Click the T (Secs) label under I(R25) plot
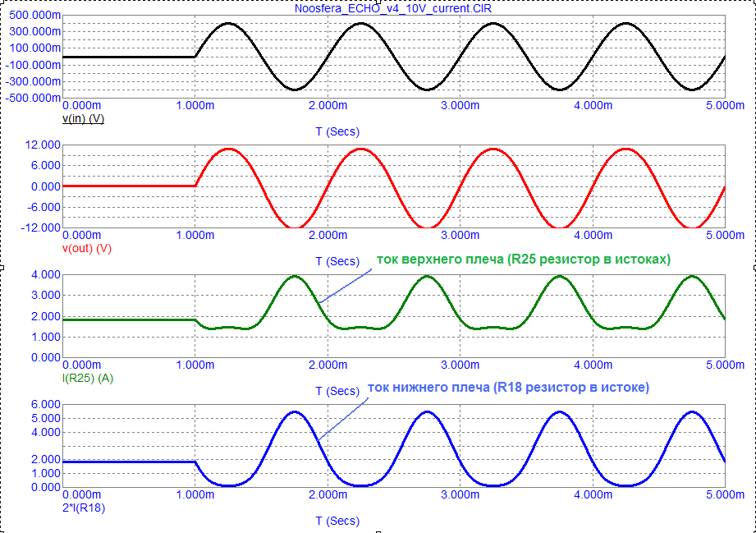756x533 pixels. click(337, 391)
